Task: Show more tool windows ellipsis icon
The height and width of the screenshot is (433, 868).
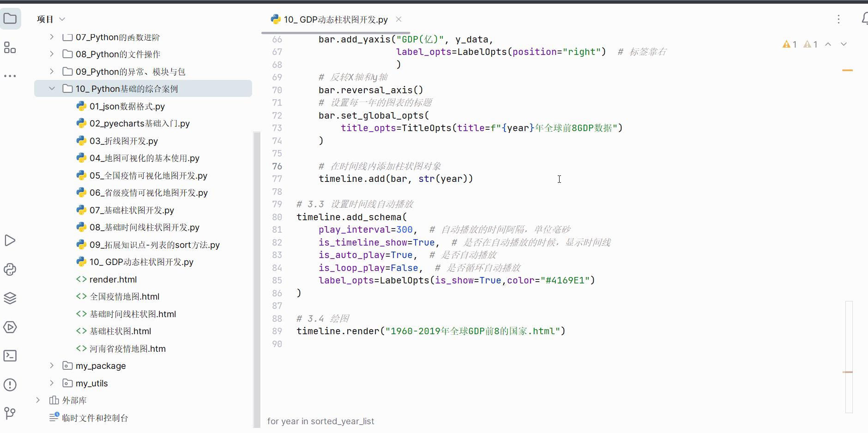Action: [x=10, y=76]
